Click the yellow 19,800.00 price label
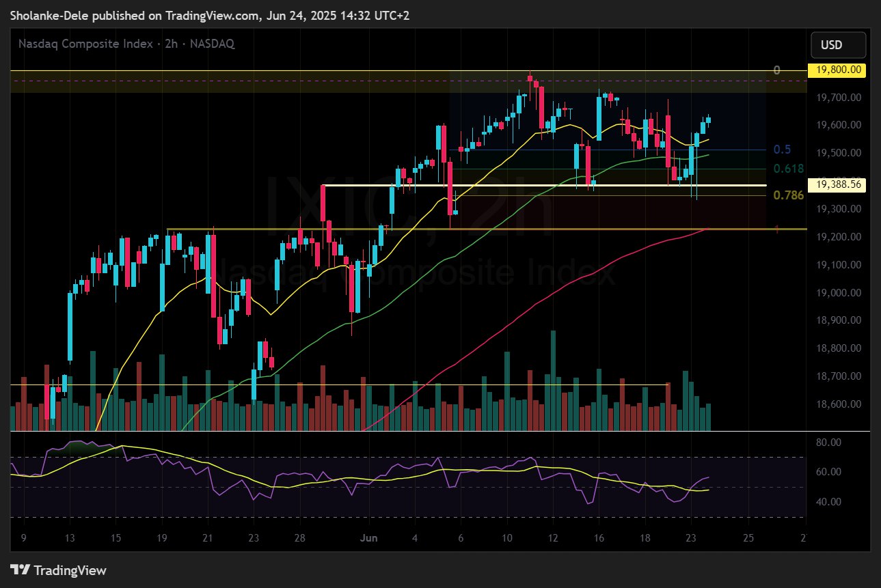Screen dimensions: 881x588 pos(837,70)
